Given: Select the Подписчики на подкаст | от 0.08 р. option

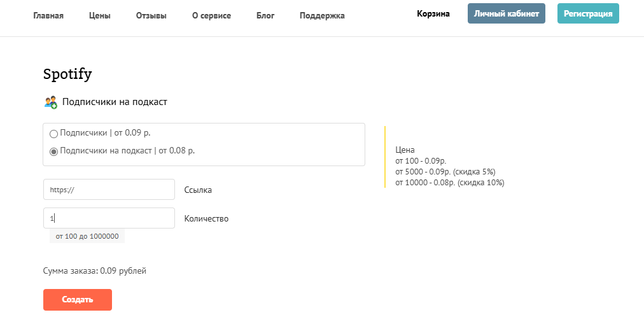Looking at the screenshot, I should [53, 151].
